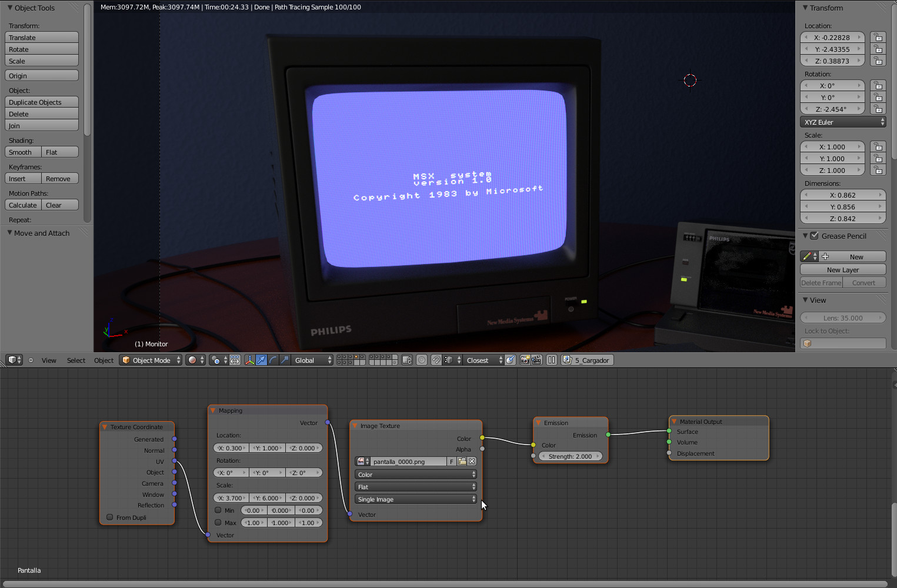The image size is (897, 588).
Task: Click the OpenGL render animation clapper icon
Action: [536, 360]
